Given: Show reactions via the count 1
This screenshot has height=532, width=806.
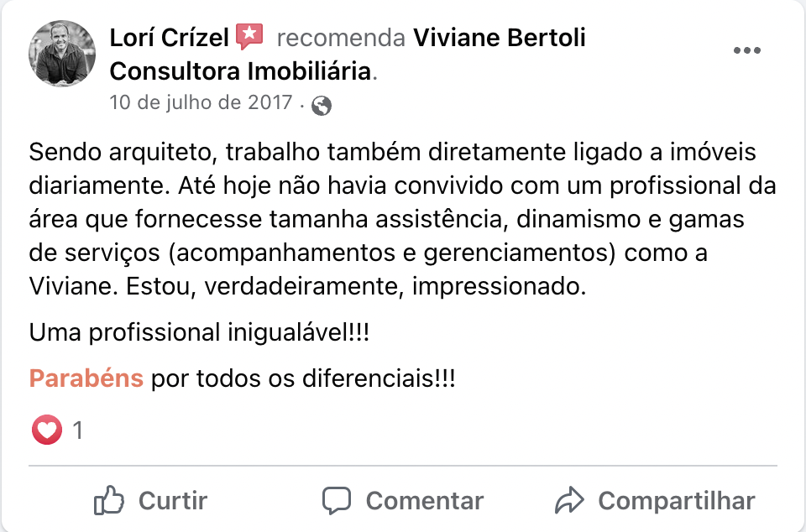Looking at the screenshot, I should point(78,431).
